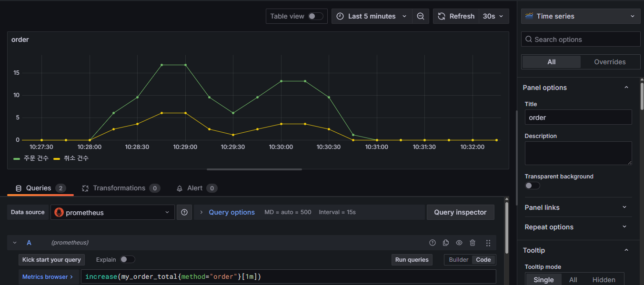The width and height of the screenshot is (644, 285).
Task: Click the yellow 취소 건수 legend color swatch
Action: (x=57, y=158)
